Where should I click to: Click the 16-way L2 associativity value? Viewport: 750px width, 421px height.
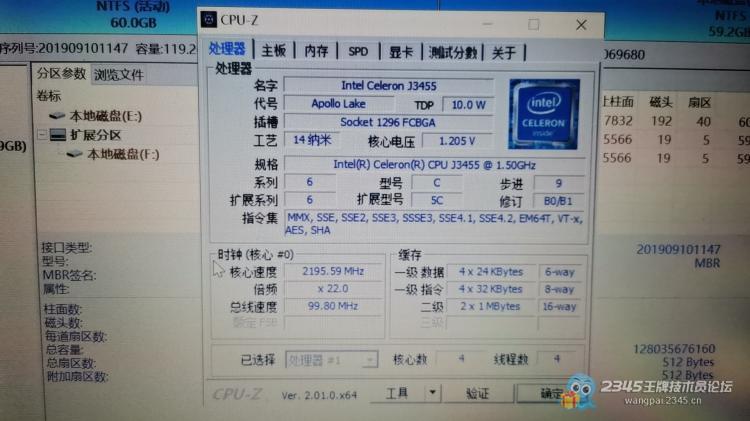[560, 307]
